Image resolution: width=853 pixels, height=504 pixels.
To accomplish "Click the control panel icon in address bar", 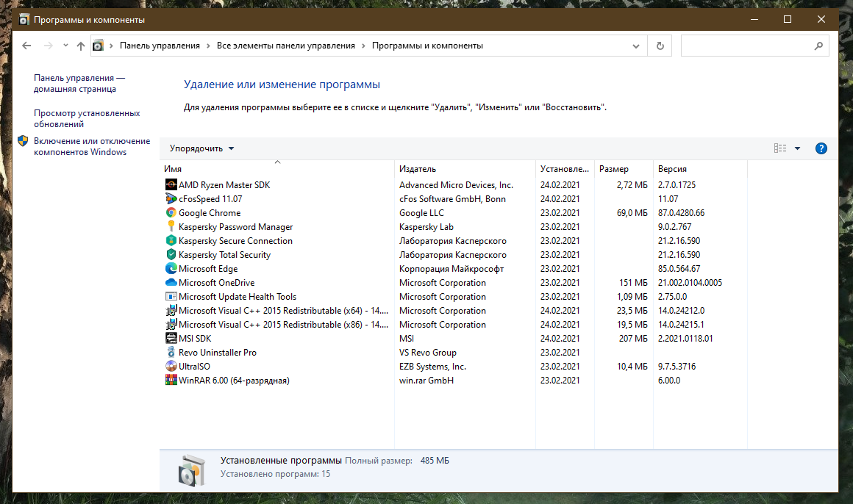I will pyautogui.click(x=98, y=46).
